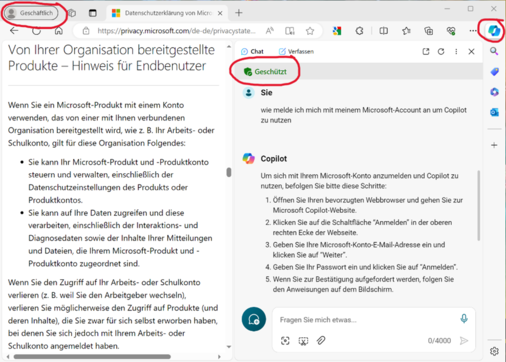Viewport: 506px width, 362px height.
Task: Start a new topic in Copilot
Action: tap(254, 319)
